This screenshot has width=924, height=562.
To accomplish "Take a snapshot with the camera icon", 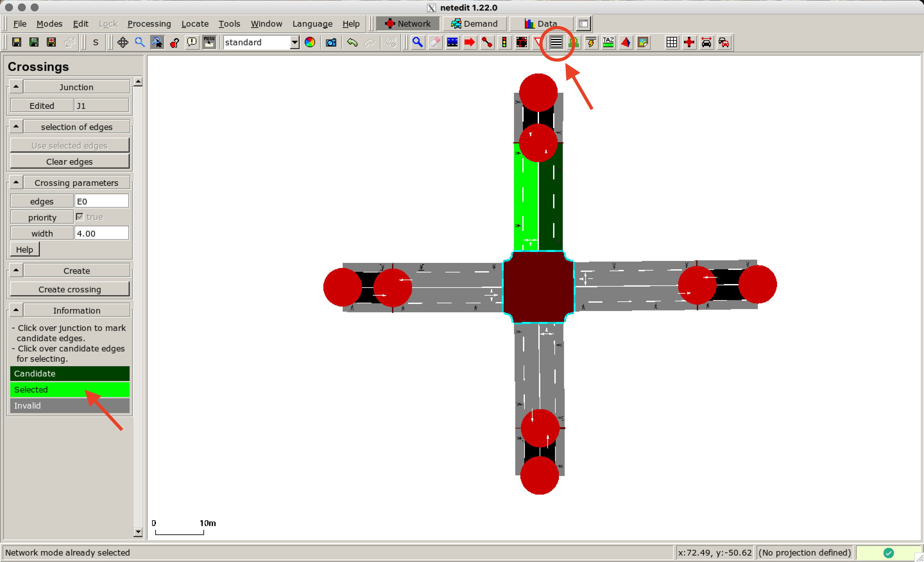I will (x=331, y=42).
